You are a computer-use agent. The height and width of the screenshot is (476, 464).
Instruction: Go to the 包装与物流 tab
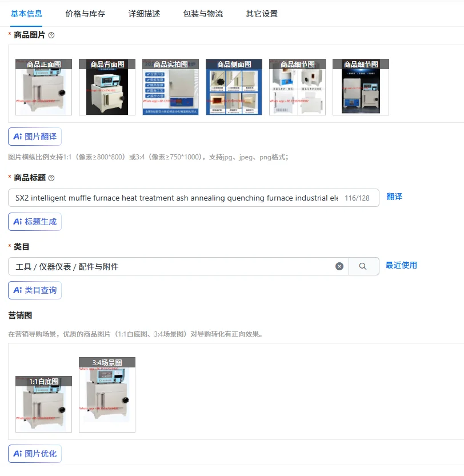pyautogui.click(x=203, y=14)
